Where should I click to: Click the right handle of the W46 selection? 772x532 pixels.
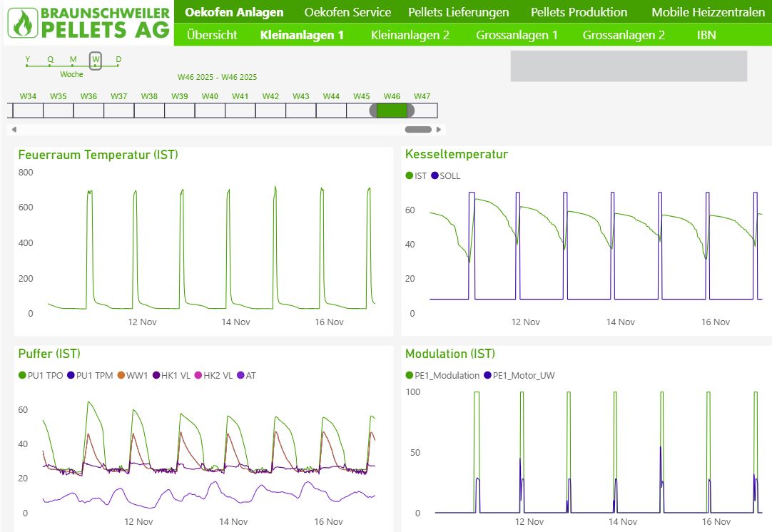click(410, 111)
